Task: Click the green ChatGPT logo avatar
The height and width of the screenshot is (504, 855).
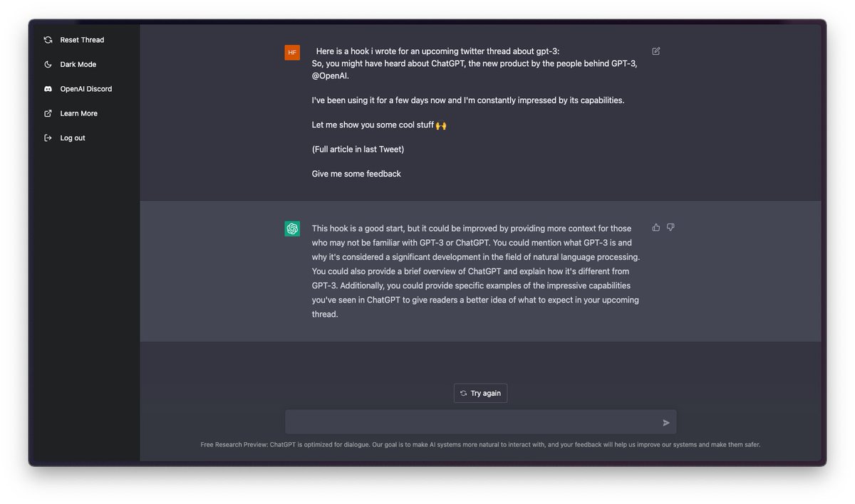Action: point(292,229)
